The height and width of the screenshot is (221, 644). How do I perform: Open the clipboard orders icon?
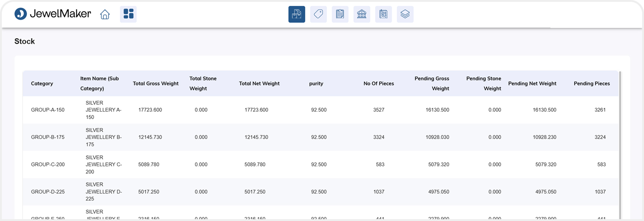[x=340, y=14]
